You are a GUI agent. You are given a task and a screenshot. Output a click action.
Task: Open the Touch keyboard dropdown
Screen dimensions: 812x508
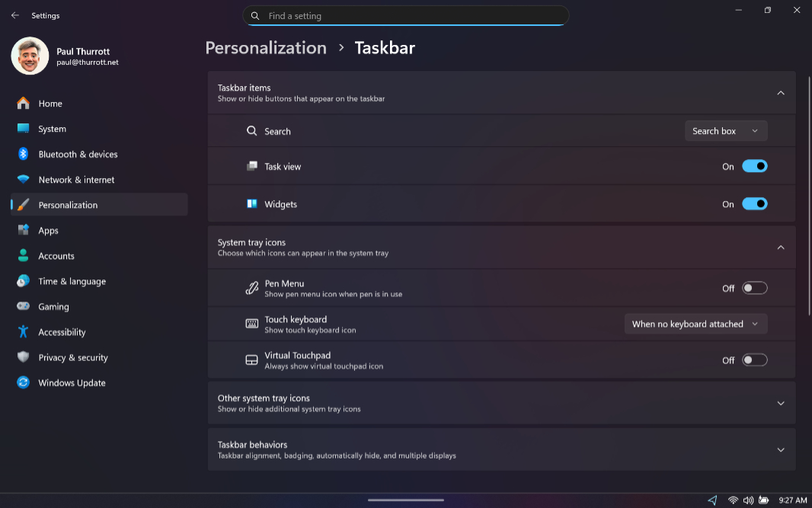[x=695, y=324]
